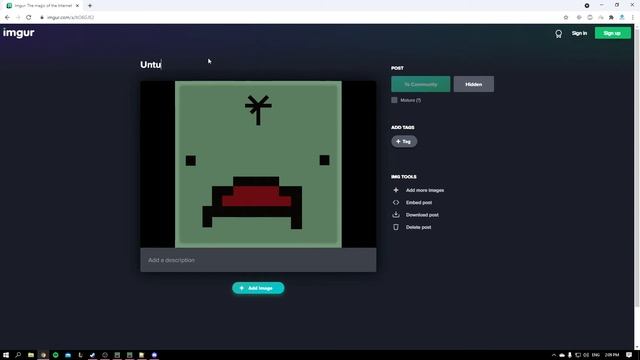Click the browser forward arrow

pyautogui.click(x=18, y=18)
